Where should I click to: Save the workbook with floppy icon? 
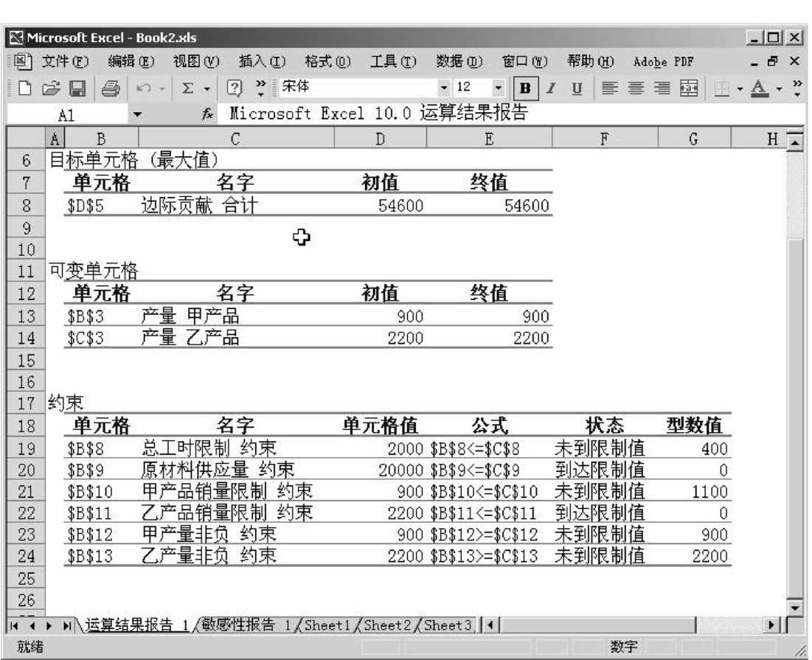point(77,88)
